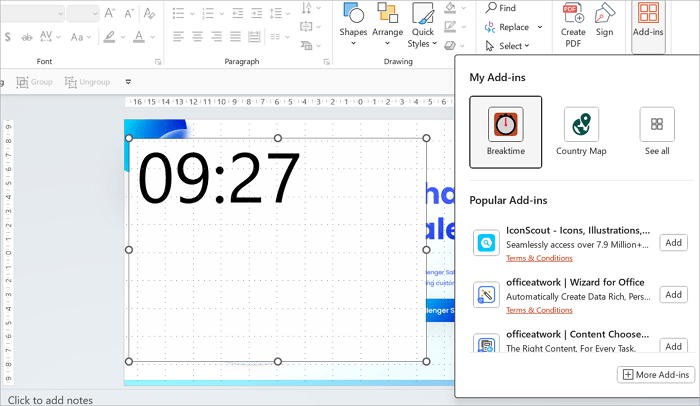
Task: Justify the text
Action: tap(235, 37)
